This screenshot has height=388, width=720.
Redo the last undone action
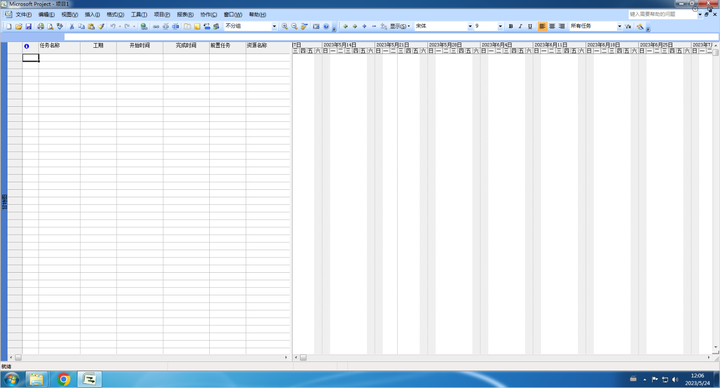127,27
